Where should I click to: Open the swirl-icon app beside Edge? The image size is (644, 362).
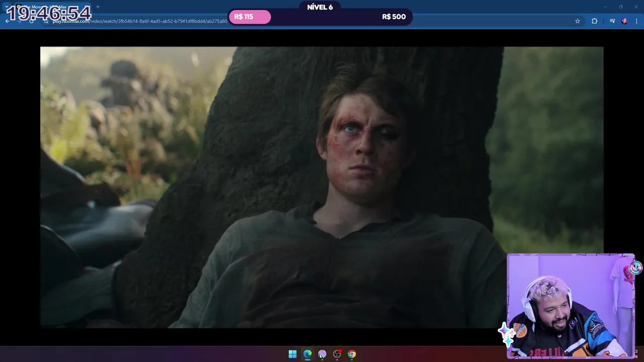tap(322, 354)
